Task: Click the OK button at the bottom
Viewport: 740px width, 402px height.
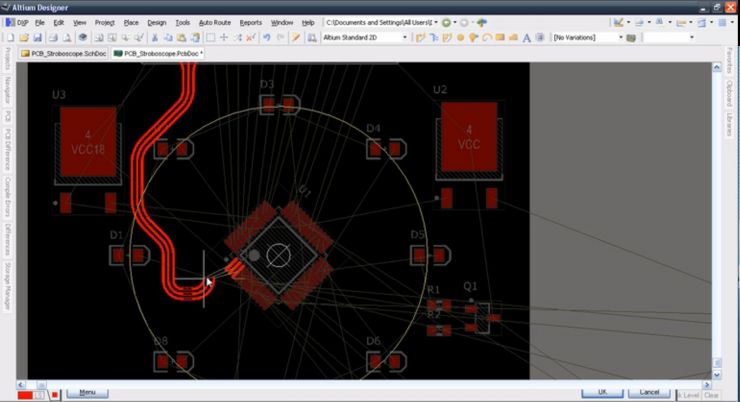Action: tap(602, 393)
